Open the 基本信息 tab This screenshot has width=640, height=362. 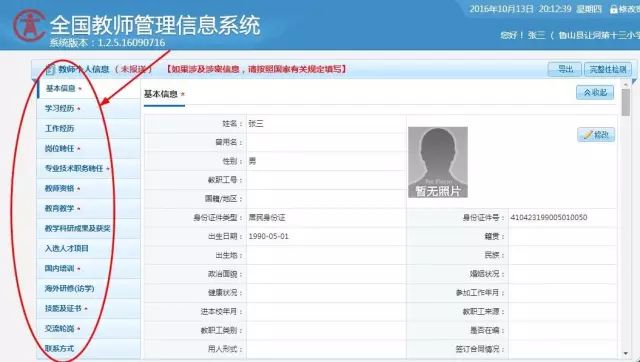(89, 89)
